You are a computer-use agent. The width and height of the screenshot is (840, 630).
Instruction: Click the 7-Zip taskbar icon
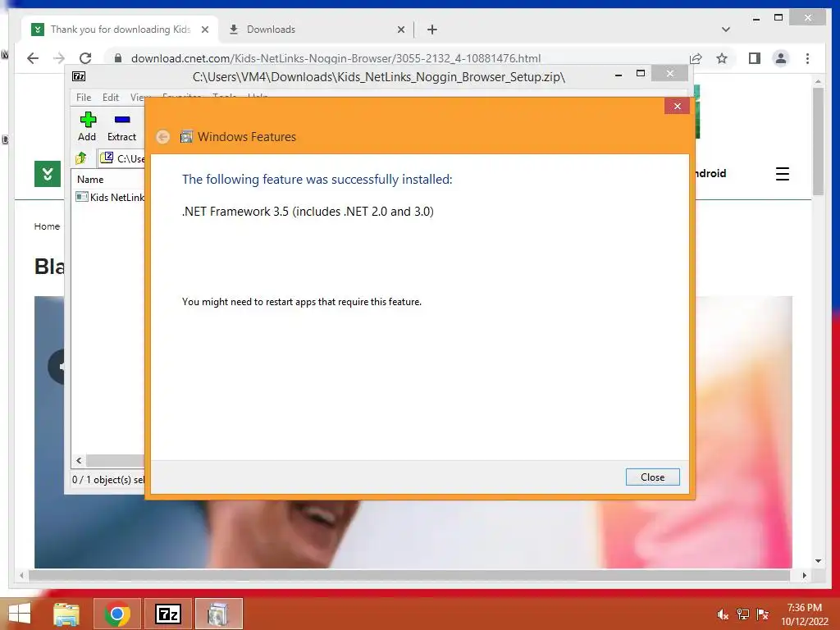pyautogui.click(x=167, y=614)
